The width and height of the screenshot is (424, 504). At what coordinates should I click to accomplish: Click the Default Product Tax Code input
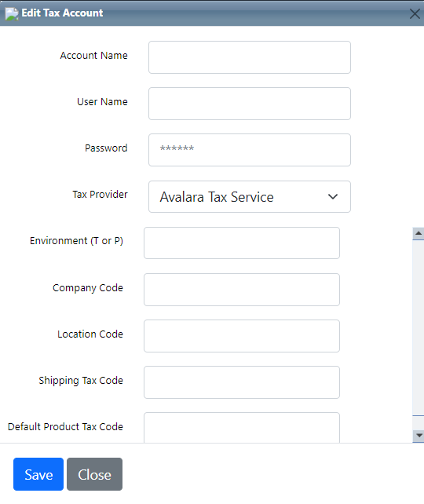click(242, 428)
